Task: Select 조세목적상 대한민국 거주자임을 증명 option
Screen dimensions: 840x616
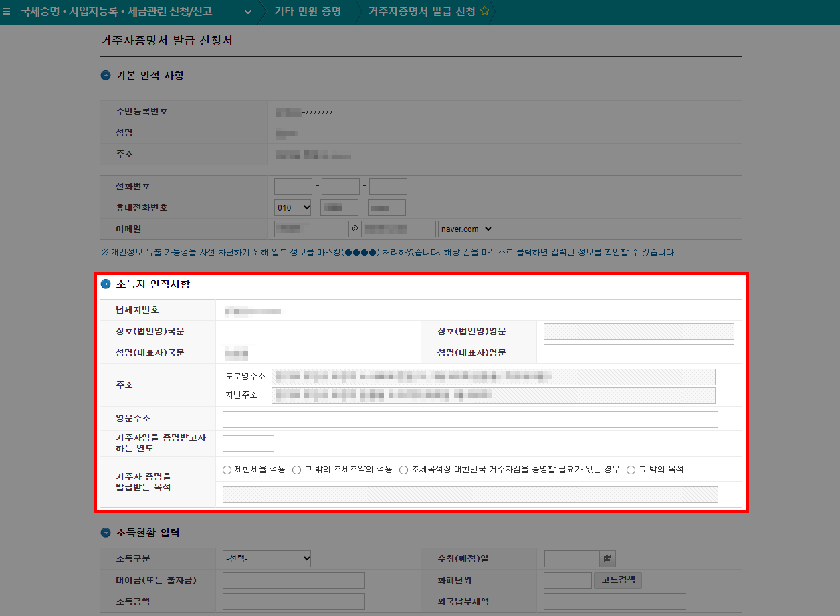Action: (x=403, y=469)
